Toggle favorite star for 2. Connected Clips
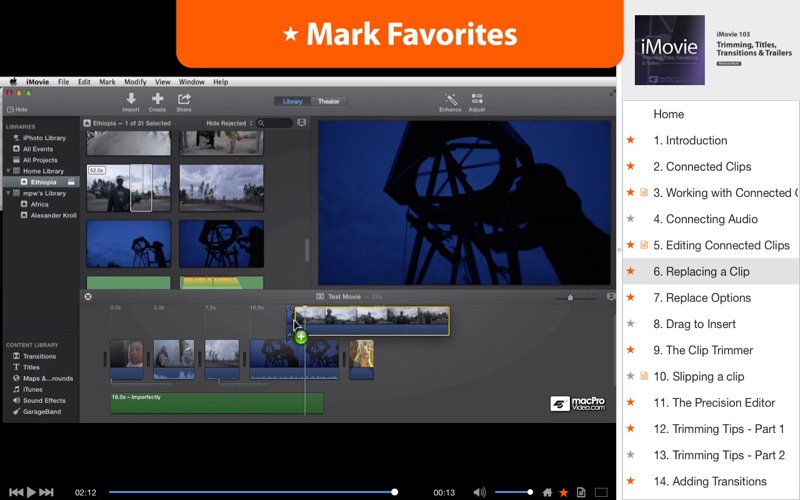Screen dimensions: 800x500 click(631, 166)
